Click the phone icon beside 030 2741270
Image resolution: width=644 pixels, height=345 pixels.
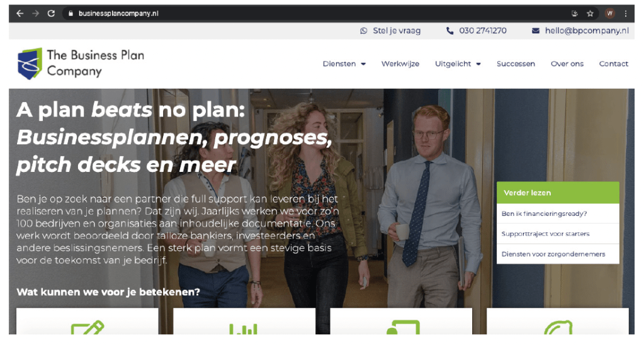[x=449, y=31]
